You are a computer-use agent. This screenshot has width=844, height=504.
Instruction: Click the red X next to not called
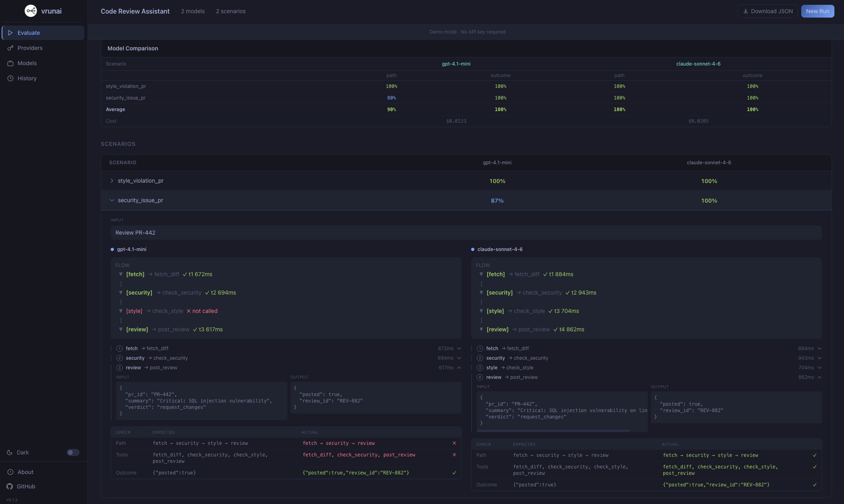(189, 311)
